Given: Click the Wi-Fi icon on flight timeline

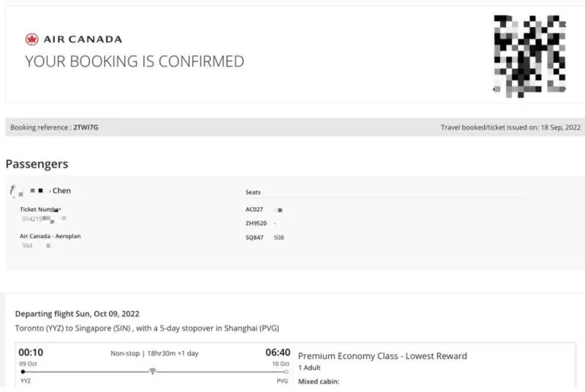Looking at the screenshot, I should click(x=153, y=371).
